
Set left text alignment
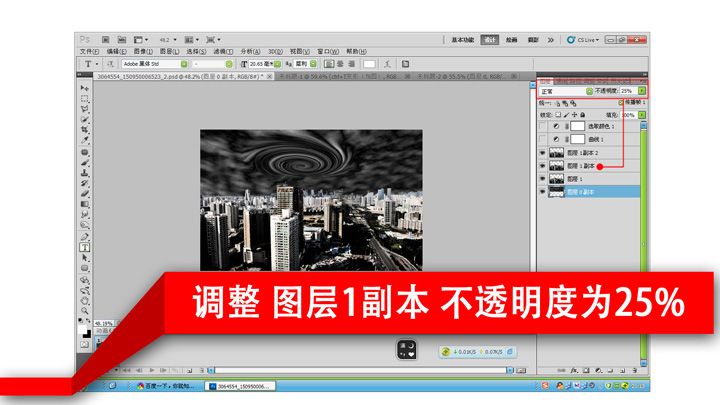point(329,64)
